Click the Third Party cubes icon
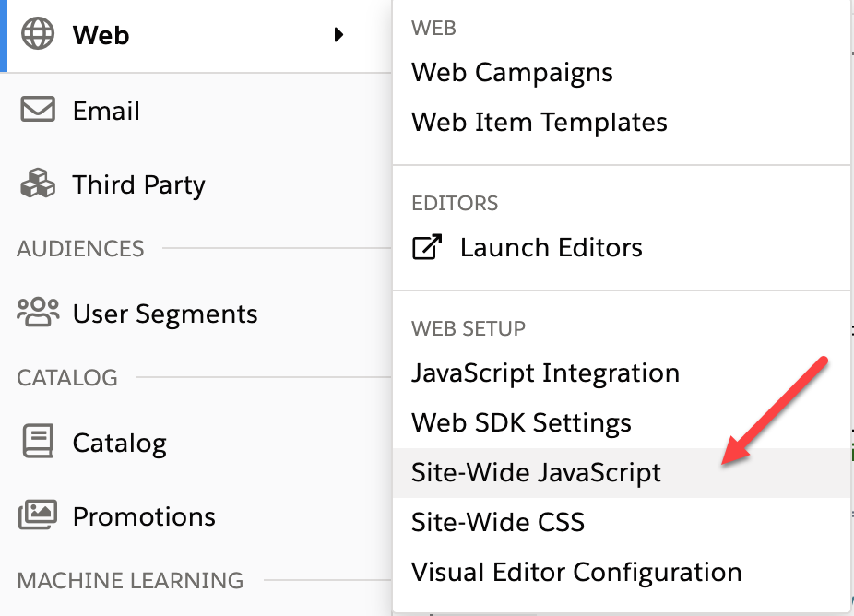 (38, 183)
